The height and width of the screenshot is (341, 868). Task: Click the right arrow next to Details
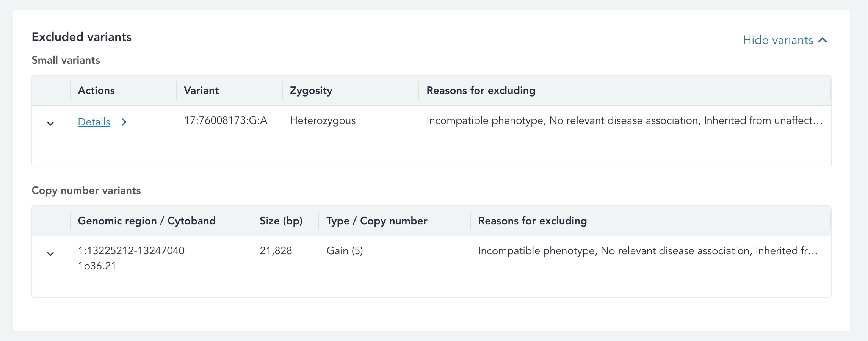tap(124, 122)
